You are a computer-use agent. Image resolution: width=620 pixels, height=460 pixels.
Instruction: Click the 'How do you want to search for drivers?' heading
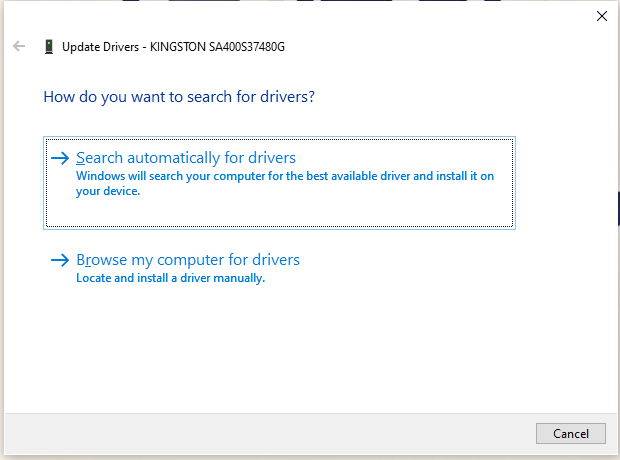(179, 97)
